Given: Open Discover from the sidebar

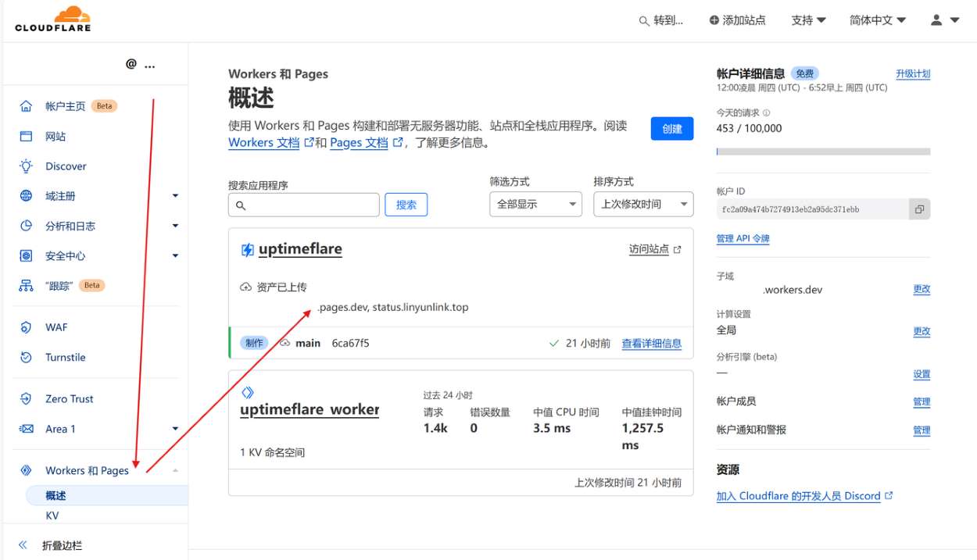Looking at the screenshot, I should 66,166.
